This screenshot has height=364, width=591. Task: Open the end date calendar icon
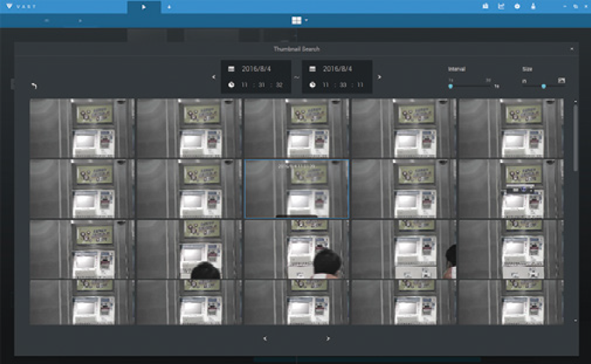click(x=312, y=69)
